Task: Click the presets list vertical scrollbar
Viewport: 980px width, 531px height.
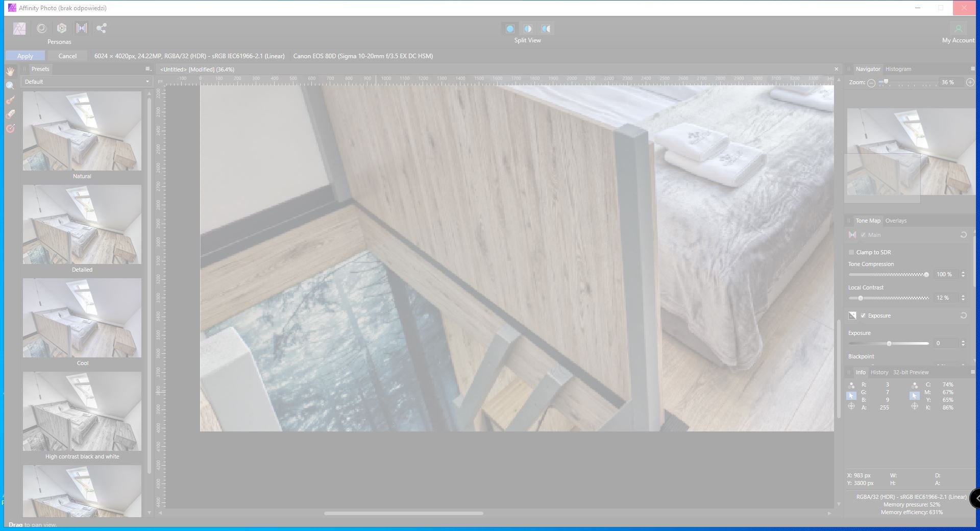Action: point(149,286)
